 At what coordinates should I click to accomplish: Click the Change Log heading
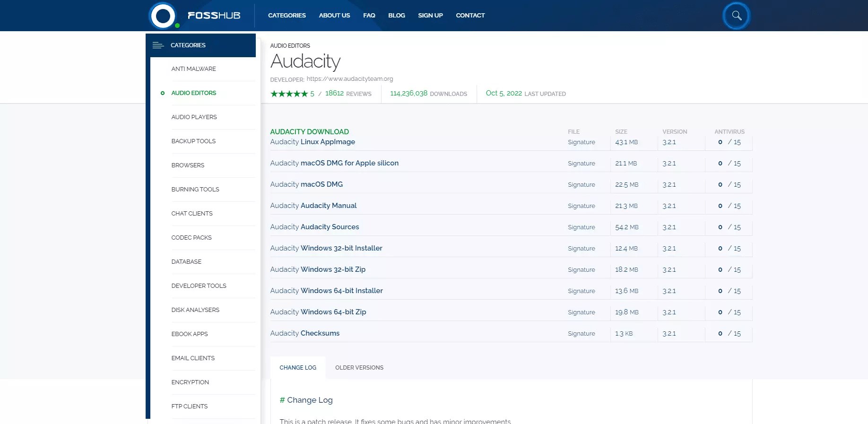[306, 400]
